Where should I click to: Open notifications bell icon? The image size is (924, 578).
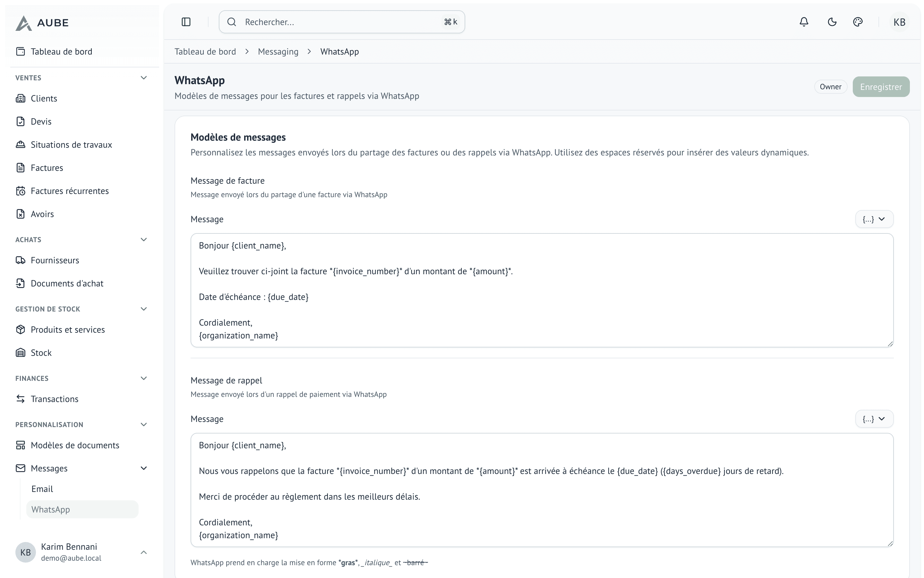tap(804, 22)
